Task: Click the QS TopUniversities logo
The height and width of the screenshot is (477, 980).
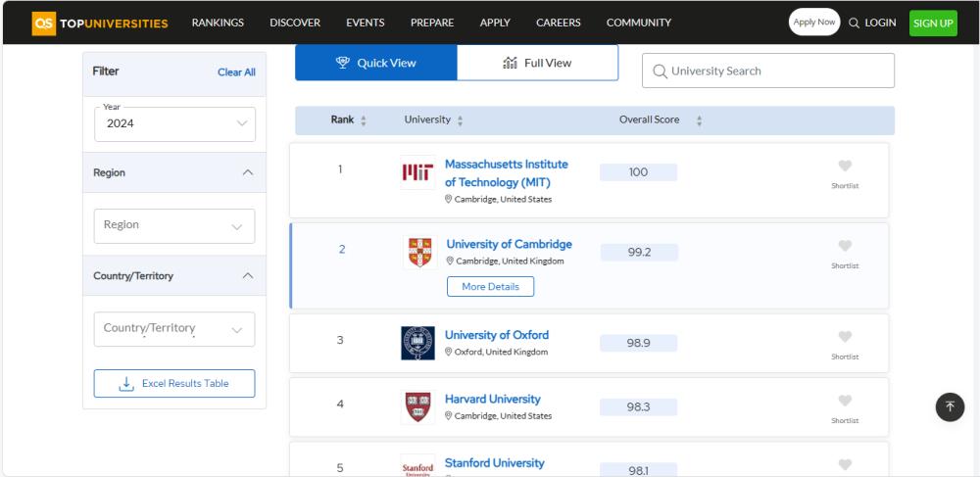Action: tap(100, 24)
